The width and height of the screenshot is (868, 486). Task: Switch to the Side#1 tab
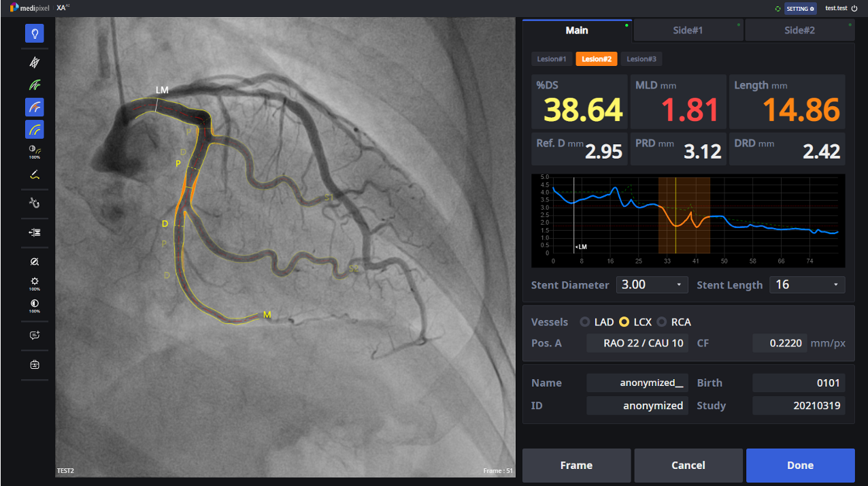(687, 31)
